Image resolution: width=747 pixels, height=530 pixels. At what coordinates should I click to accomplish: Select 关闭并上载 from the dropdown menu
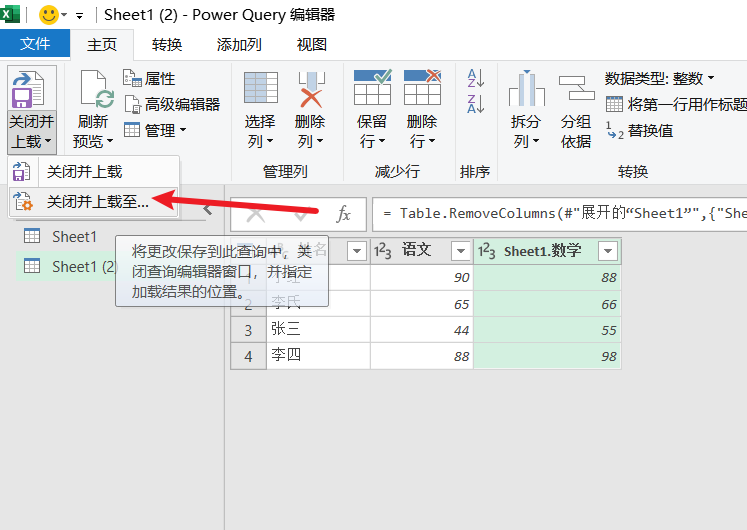93,171
